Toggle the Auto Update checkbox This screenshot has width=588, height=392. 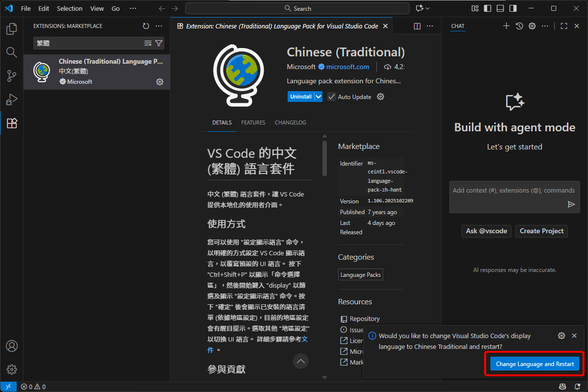(332, 97)
